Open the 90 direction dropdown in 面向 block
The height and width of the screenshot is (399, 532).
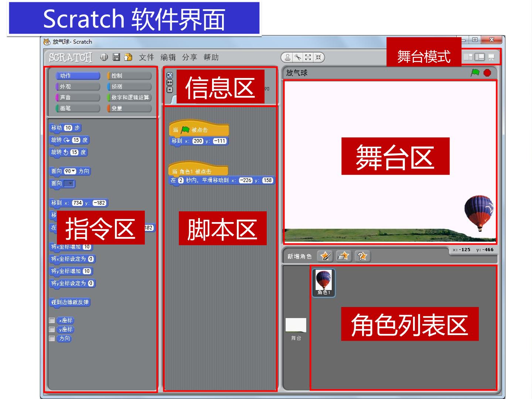pyautogui.click(x=70, y=171)
